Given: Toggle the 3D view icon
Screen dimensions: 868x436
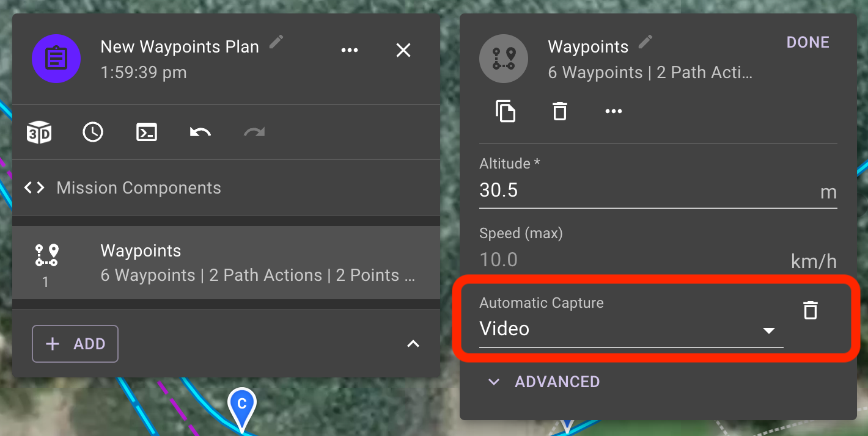Looking at the screenshot, I should pos(39,132).
